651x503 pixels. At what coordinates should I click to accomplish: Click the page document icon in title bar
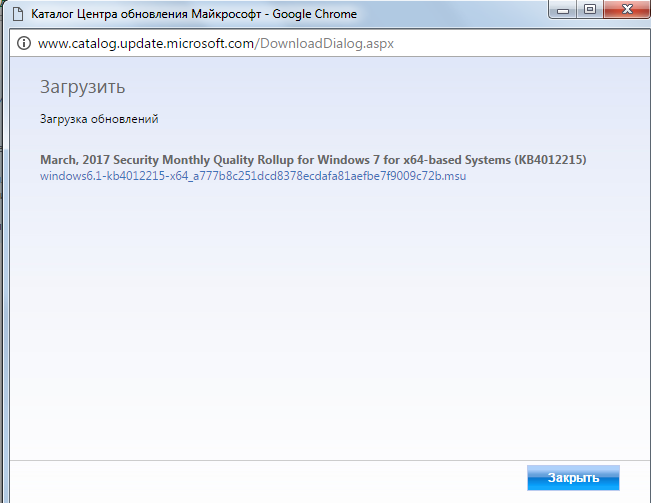point(18,14)
